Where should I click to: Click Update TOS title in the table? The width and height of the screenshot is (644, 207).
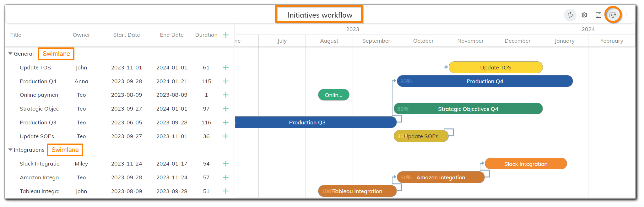point(35,68)
